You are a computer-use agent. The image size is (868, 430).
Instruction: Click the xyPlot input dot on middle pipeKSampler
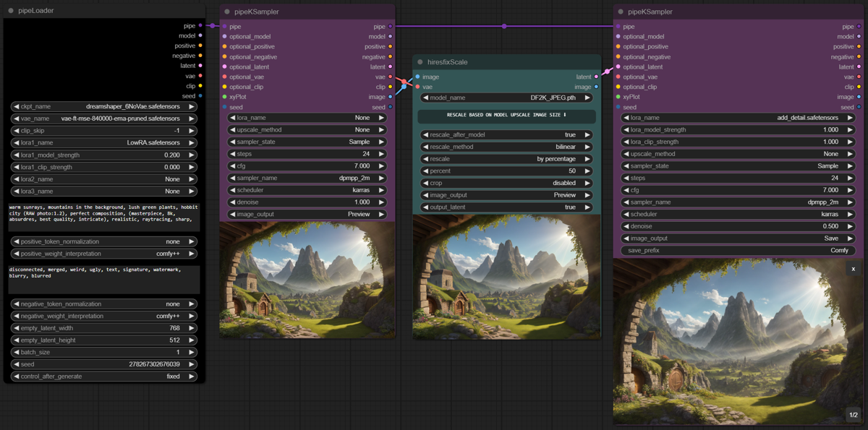click(x=224, y=96)
